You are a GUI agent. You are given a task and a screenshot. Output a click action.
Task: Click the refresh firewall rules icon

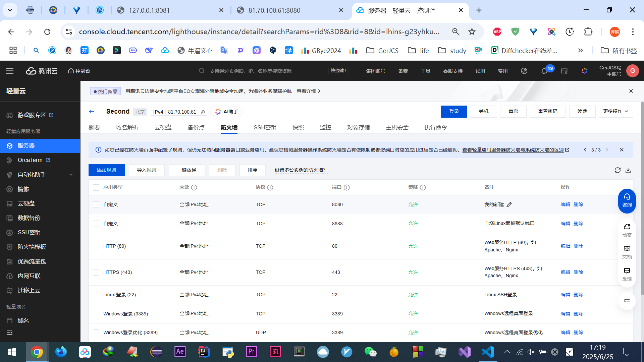(618, 170)
